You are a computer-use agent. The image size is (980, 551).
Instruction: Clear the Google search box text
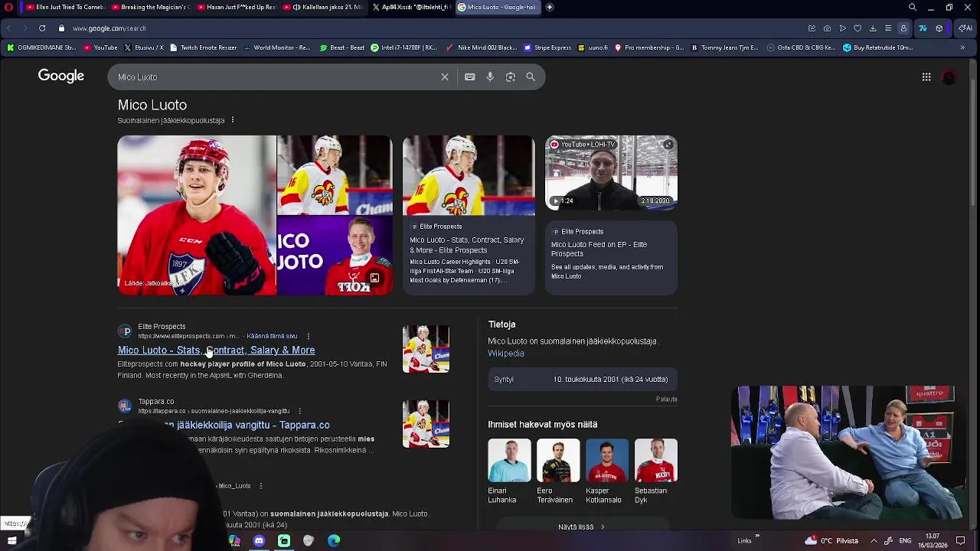point(445,77)
